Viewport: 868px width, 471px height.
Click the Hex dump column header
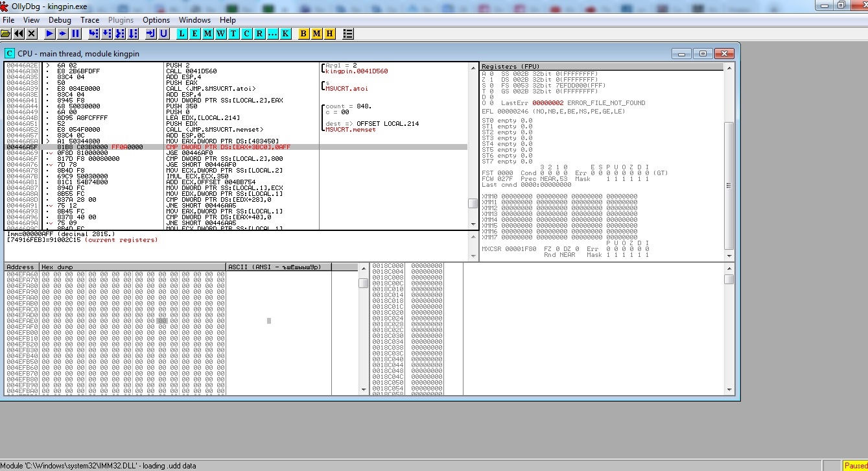pos(133,267)
